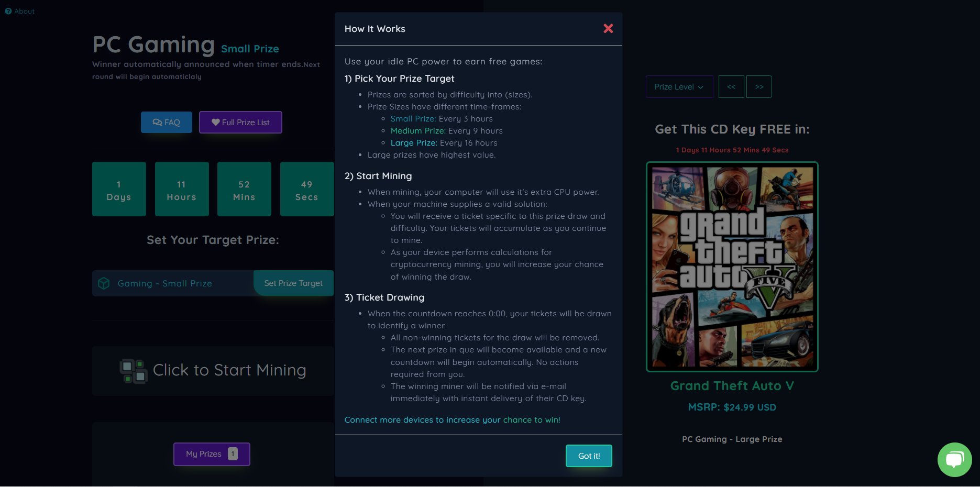This screenshot has height=487, width=980.
Task: Click the speech-bubble icon on FAQ button
Action: click(158, 122)
